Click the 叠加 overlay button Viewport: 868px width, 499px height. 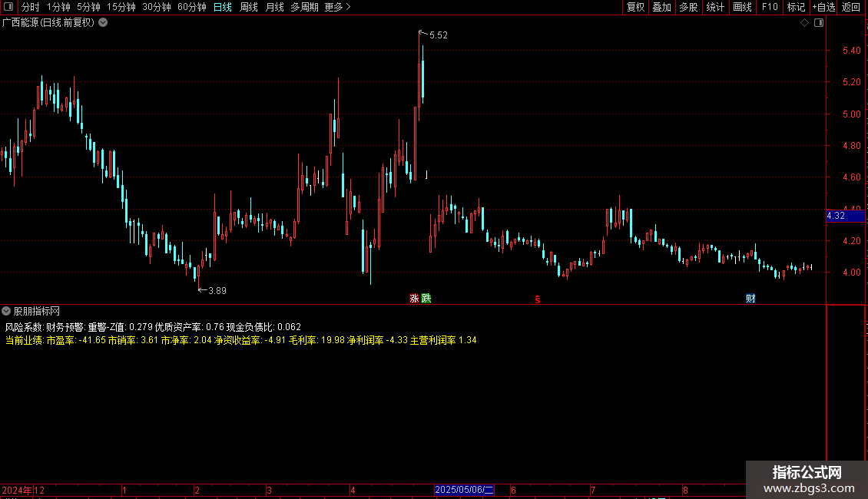point(661,7)
